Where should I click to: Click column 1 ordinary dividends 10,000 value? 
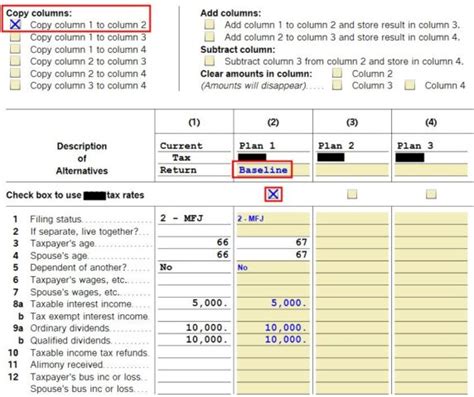(x=207, y=328)
